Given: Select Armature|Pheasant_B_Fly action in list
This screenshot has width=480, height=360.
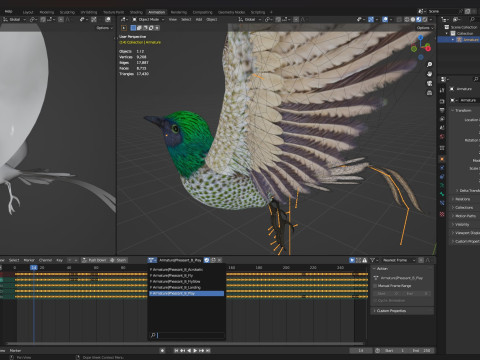Looking at the screenshot, I should coord(186,276).
